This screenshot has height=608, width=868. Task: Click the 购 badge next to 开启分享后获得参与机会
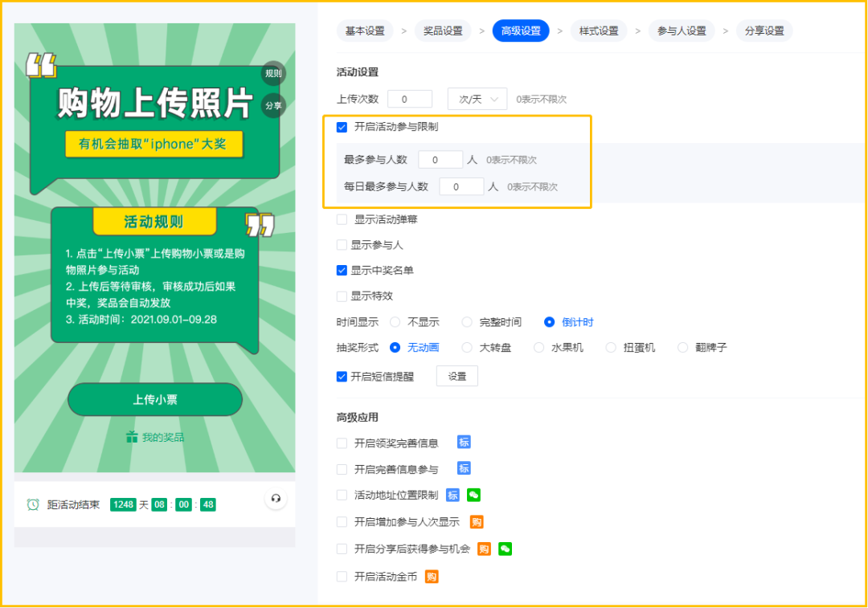pos(484,549)
